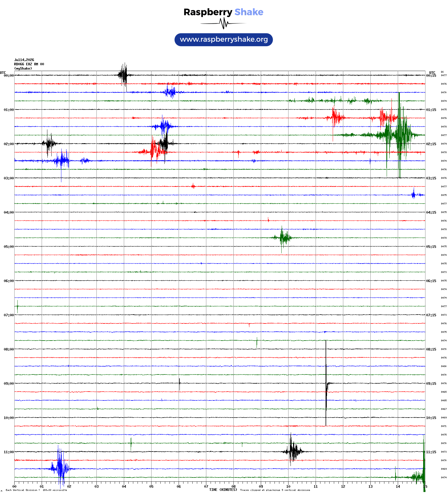Click the right-side 05:15 time label
The height and width of the screenshot is (494, 448).
point(431,247)
